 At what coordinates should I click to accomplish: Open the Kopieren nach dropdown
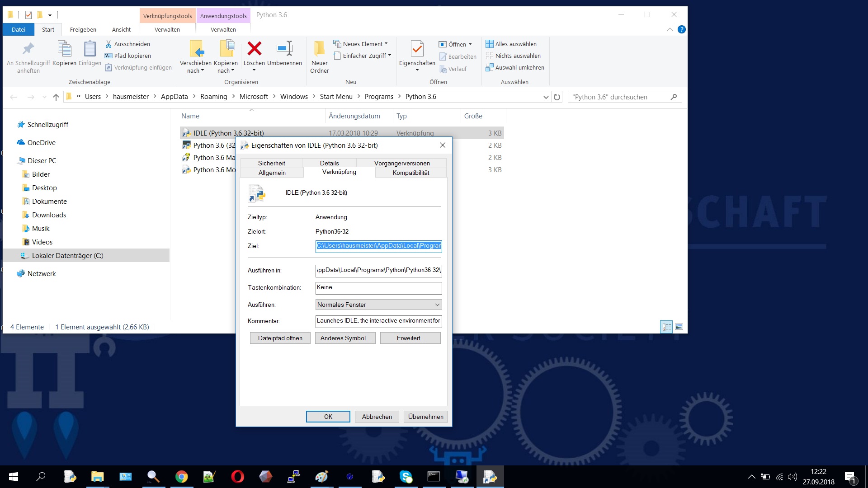[x=226, y=67]
